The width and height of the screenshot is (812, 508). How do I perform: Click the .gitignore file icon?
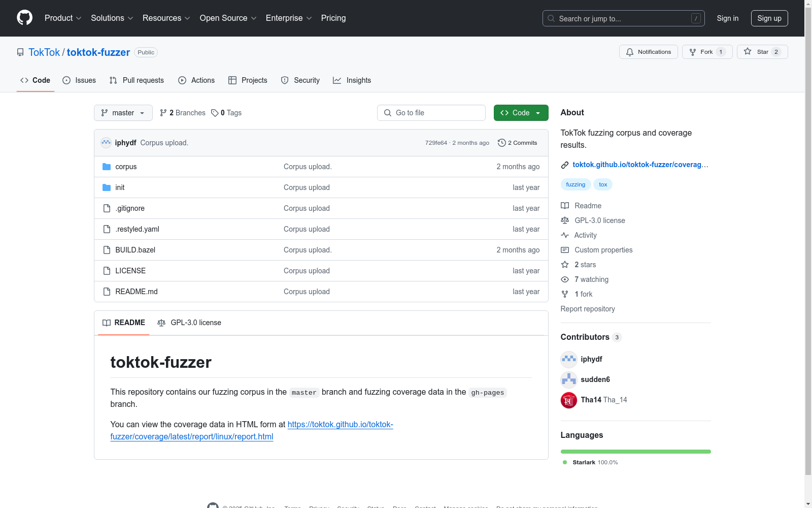pyautogui.click(x=107, y=208)
